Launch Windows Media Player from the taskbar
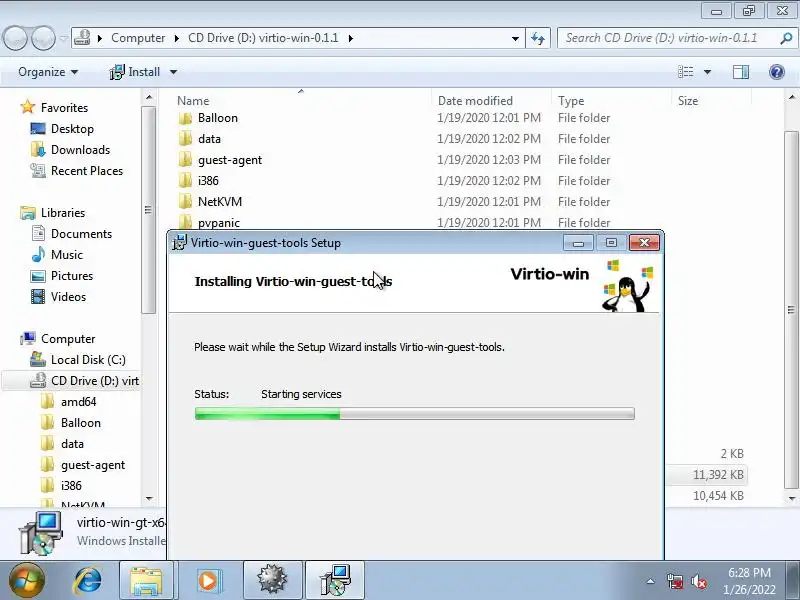The width and height of the screenshot is (800, 600). pos(208,580)
